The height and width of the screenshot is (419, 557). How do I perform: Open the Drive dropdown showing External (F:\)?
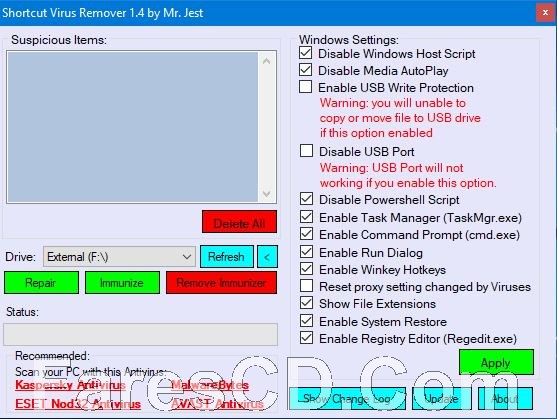119,256
